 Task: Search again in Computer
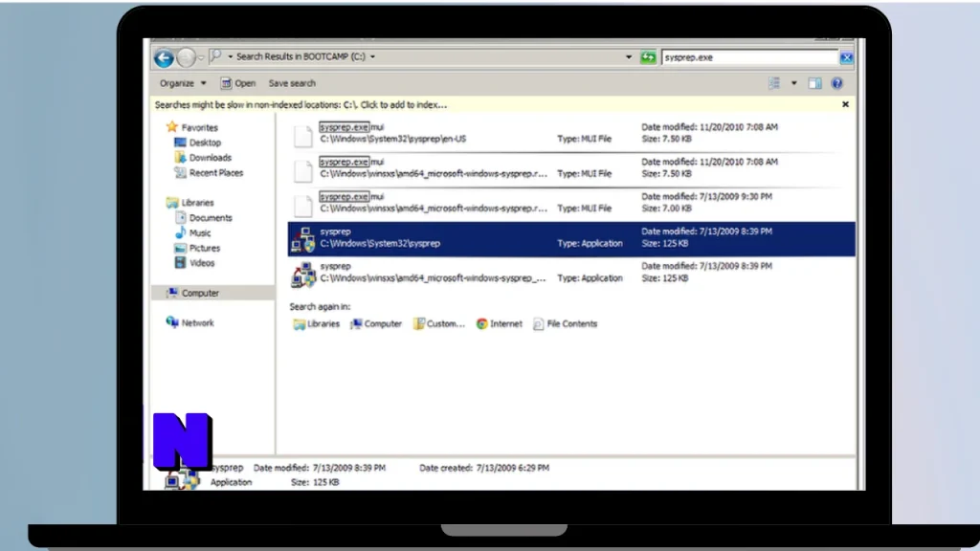375,323
